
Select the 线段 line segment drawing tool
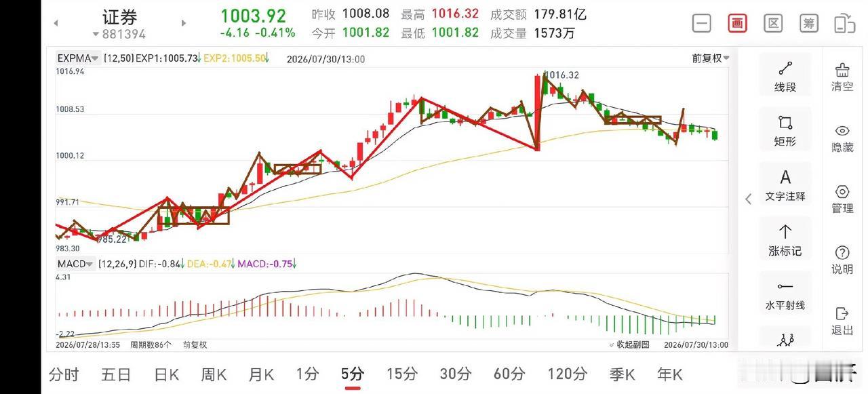pyautogui.click(x=785, y=77)
